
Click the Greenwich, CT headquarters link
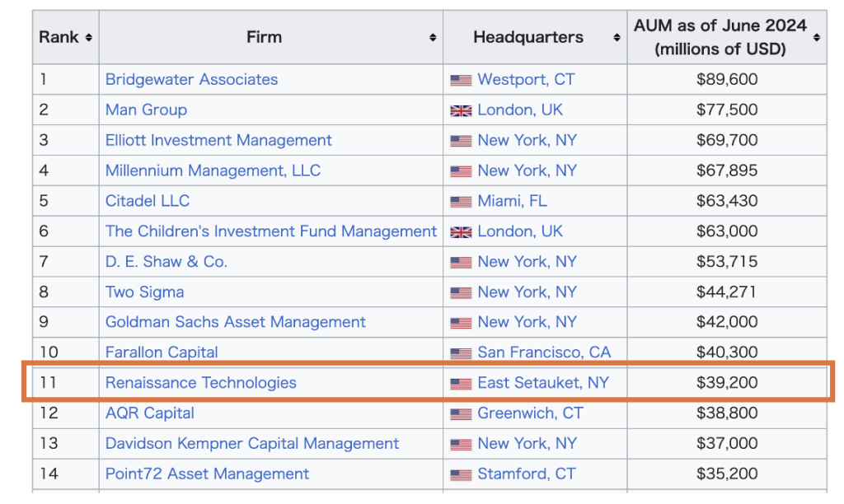coord(530,413)
